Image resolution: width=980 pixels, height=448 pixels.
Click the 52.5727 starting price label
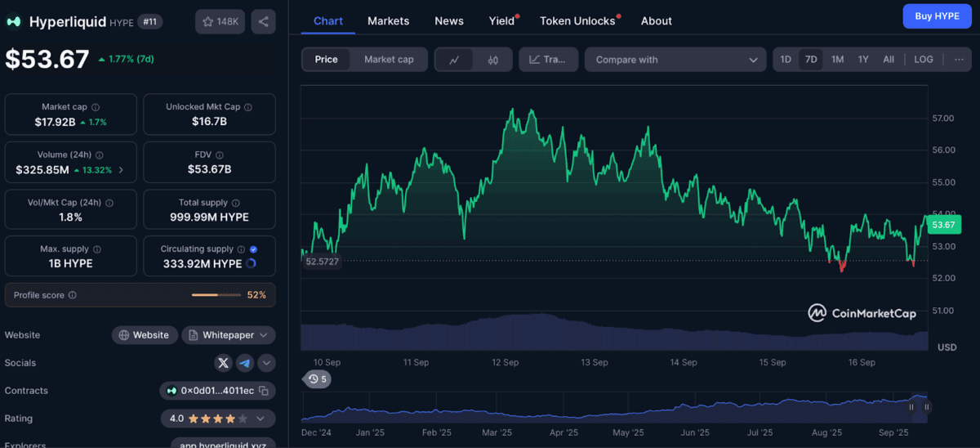(322, 262)
